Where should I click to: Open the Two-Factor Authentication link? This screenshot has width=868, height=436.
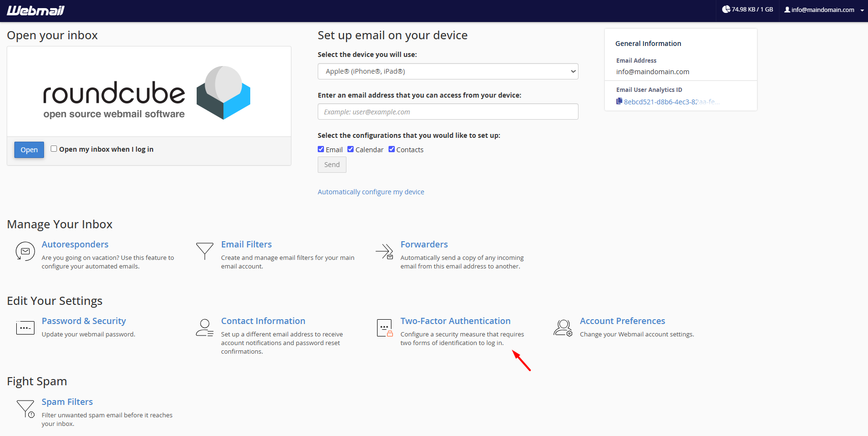point(456,321)
